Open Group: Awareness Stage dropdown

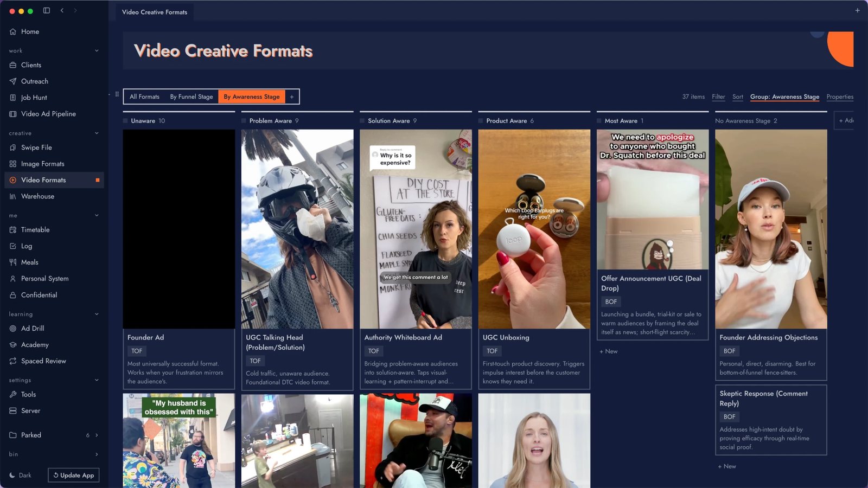[784, 97]
